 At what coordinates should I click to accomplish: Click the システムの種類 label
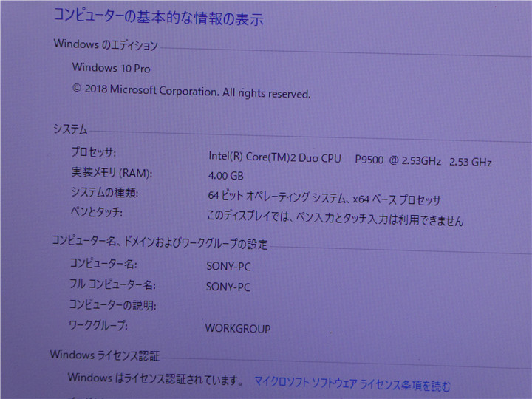(x=104, y=192)
